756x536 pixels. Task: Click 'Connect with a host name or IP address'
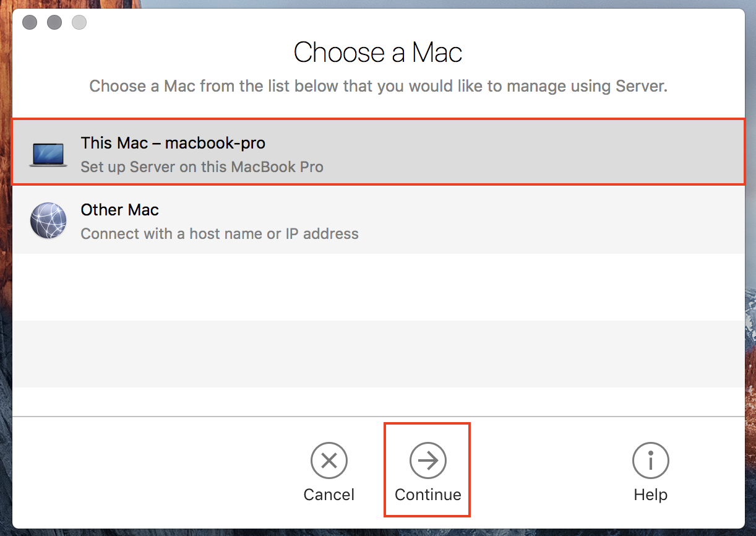pyautogui.click(x=220, y=234)
